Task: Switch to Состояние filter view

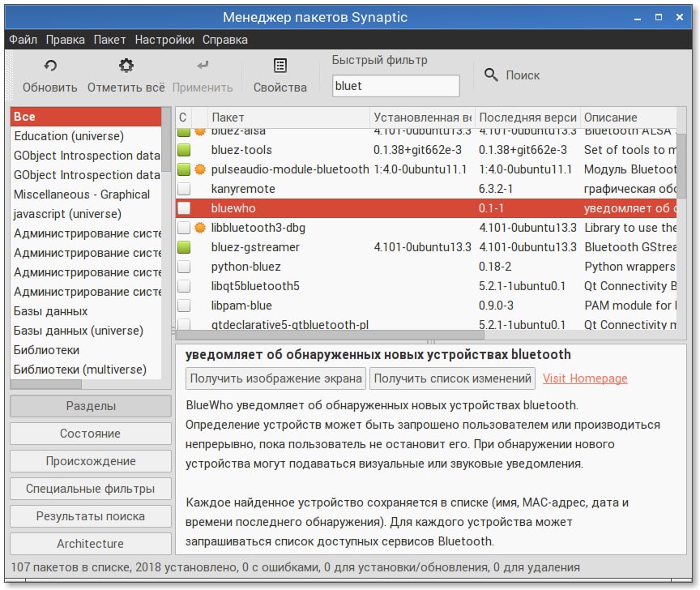Action: coord(91,434)
